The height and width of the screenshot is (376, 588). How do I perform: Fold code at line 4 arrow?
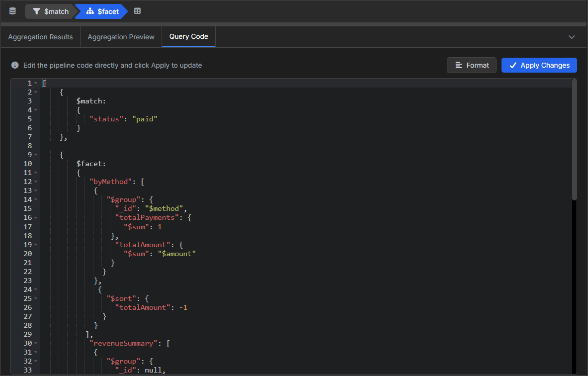36,110
